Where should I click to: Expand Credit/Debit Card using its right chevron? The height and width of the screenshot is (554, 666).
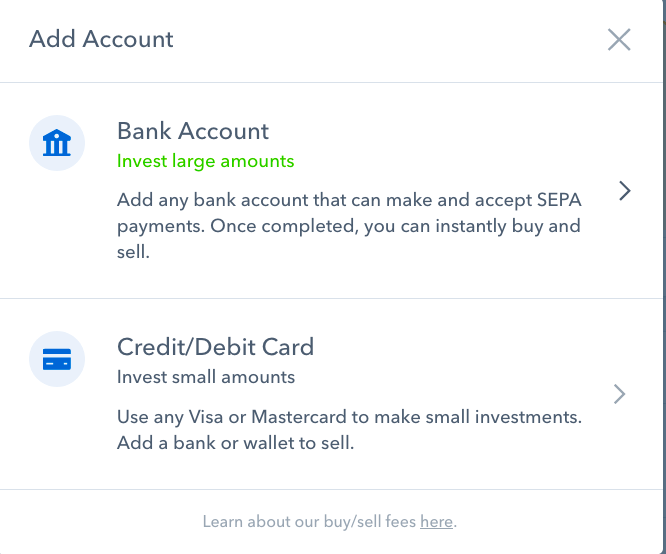coord(620,393)
